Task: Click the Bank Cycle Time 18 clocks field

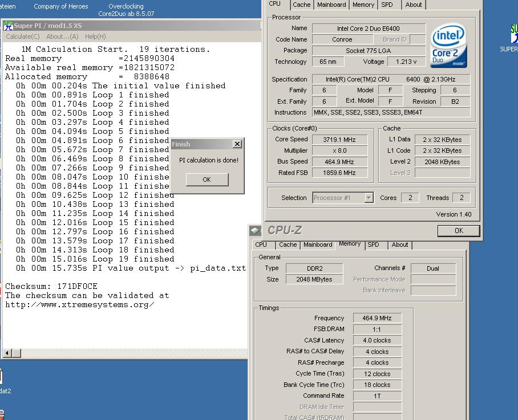Action: click(377, 385)
